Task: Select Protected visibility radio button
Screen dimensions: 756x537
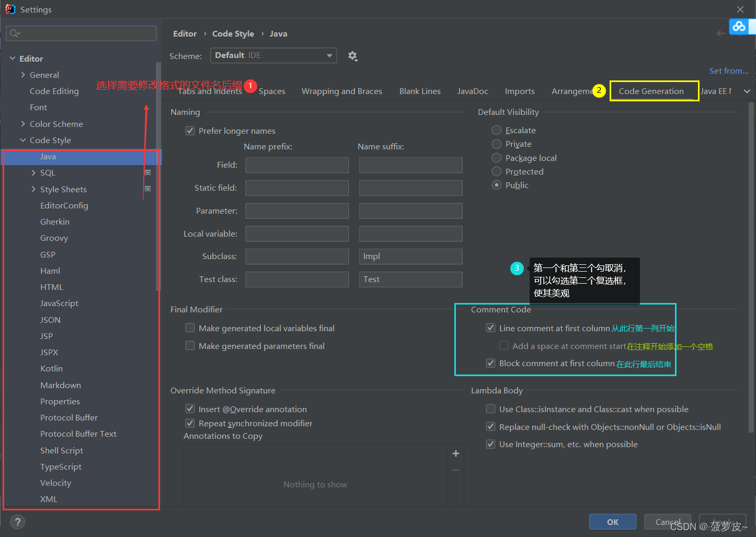Action: point(497,171)
